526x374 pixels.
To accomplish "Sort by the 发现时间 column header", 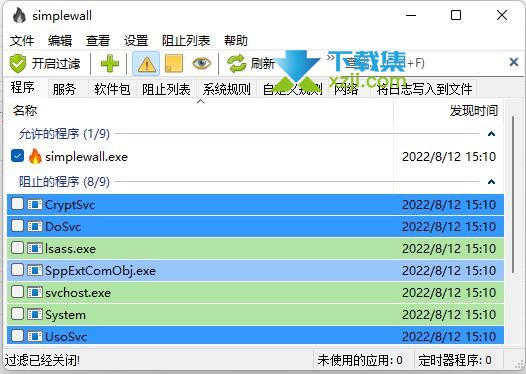I will point(473,111).
